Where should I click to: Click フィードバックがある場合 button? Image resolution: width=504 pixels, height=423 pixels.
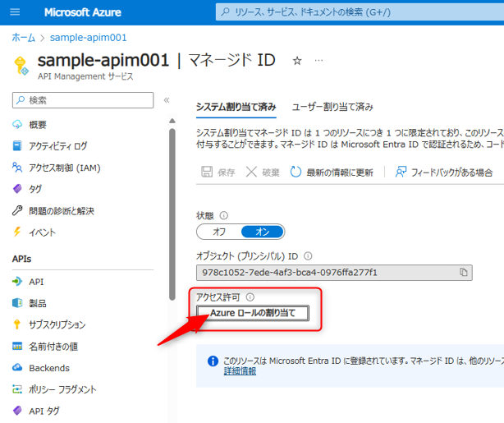(x=444, y=172)
